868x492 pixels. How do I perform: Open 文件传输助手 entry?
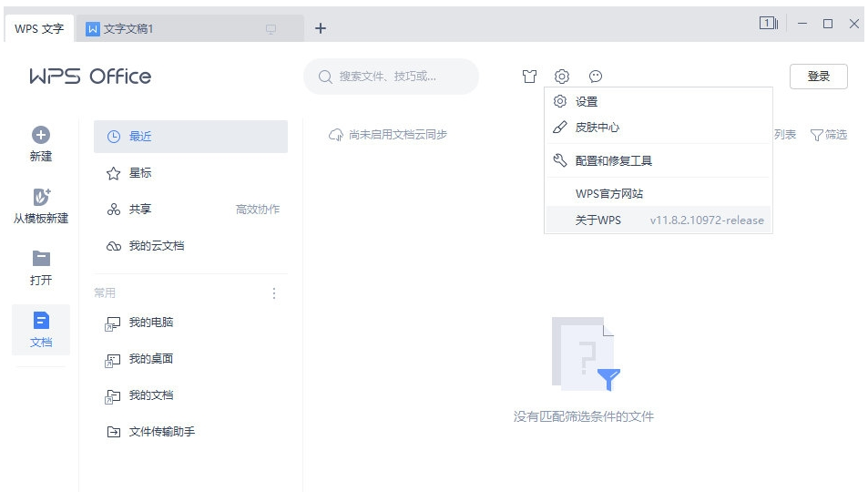(x=190, y=432)
